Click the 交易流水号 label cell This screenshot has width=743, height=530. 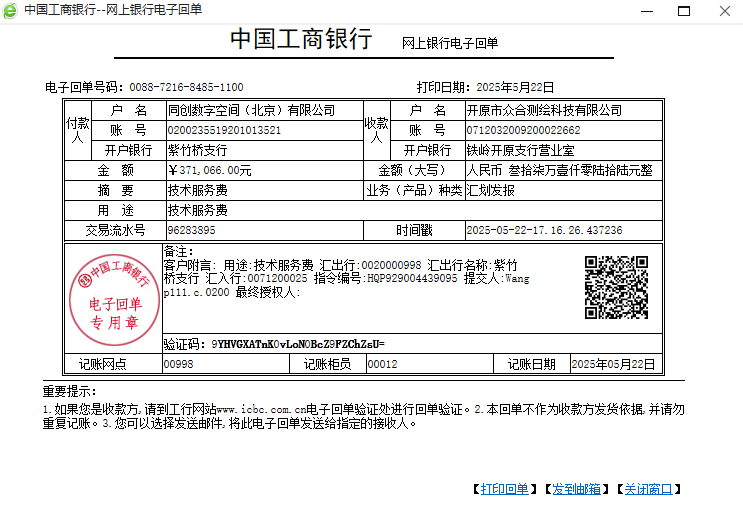[x=115, y=230]
